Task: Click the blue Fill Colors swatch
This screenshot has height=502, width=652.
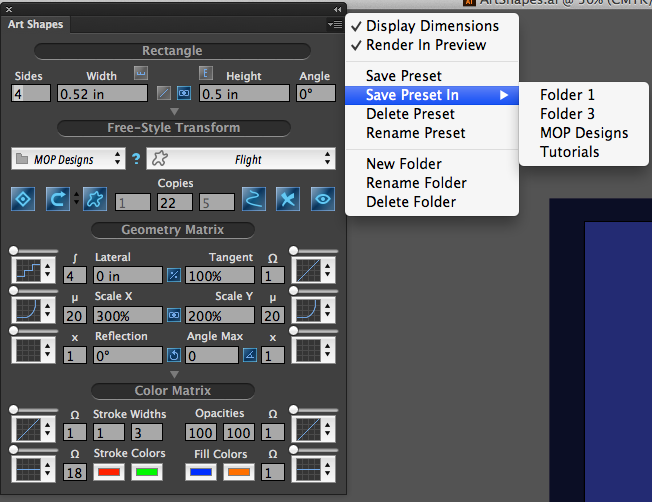Action: (201, 472)
